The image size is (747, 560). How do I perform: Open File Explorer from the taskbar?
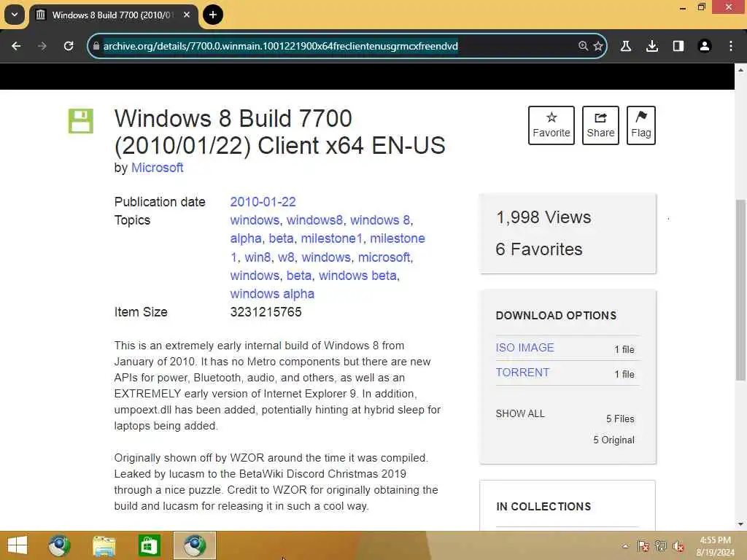104,545
